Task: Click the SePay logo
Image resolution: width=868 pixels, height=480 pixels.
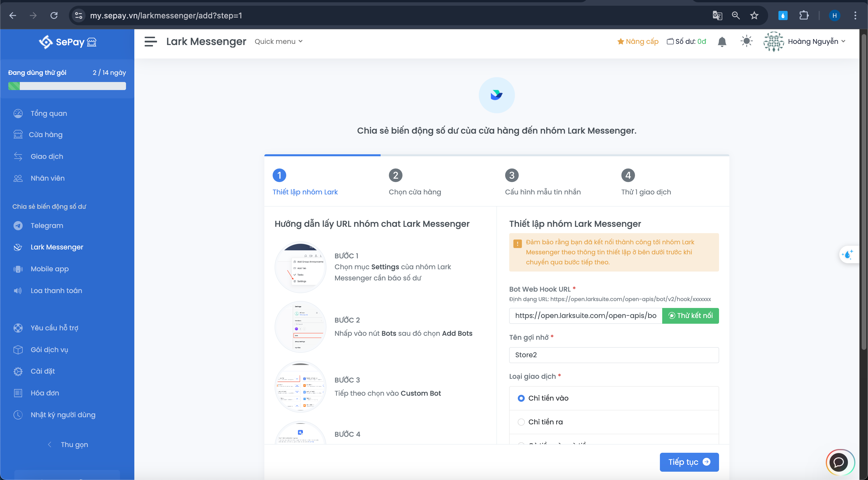Action: 67,42
